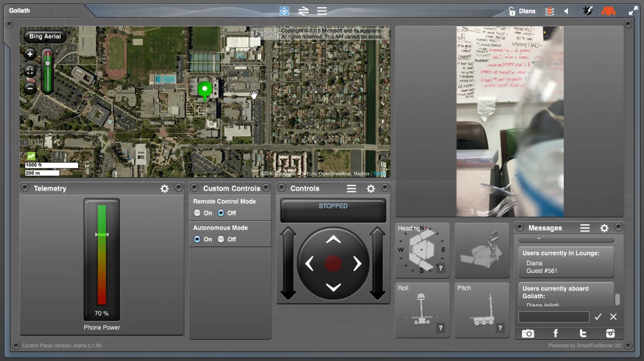Click the live camera video feed
Viewport: 644px width, 361px height.
point(510,121)
